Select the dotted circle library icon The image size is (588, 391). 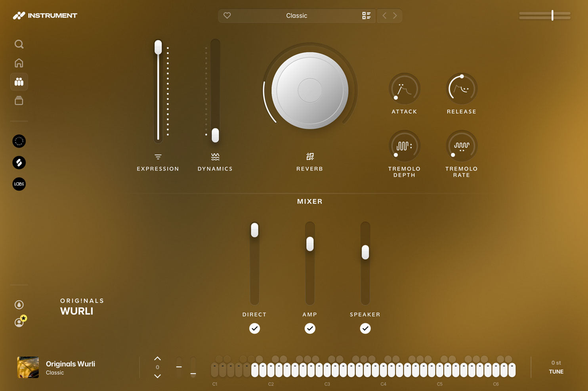pos(19,141)
